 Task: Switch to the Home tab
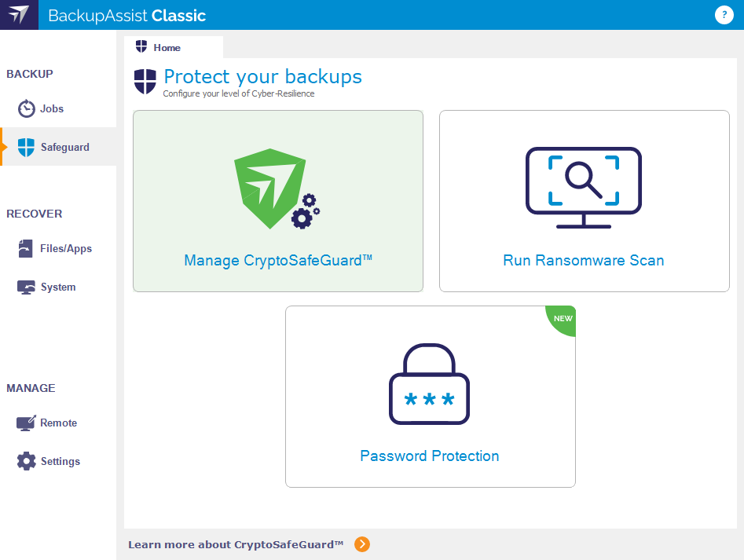[167, 48]
